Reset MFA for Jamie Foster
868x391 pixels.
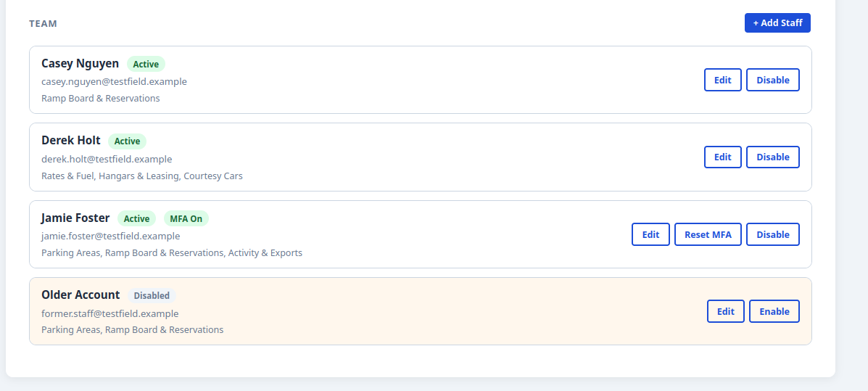[x=708, y=234]
